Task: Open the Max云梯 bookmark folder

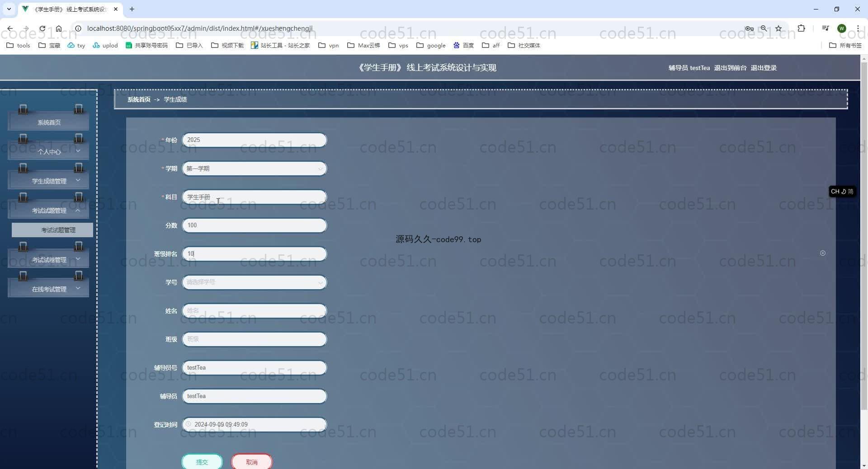Action: pyautogui.click(x=363, y=45)
